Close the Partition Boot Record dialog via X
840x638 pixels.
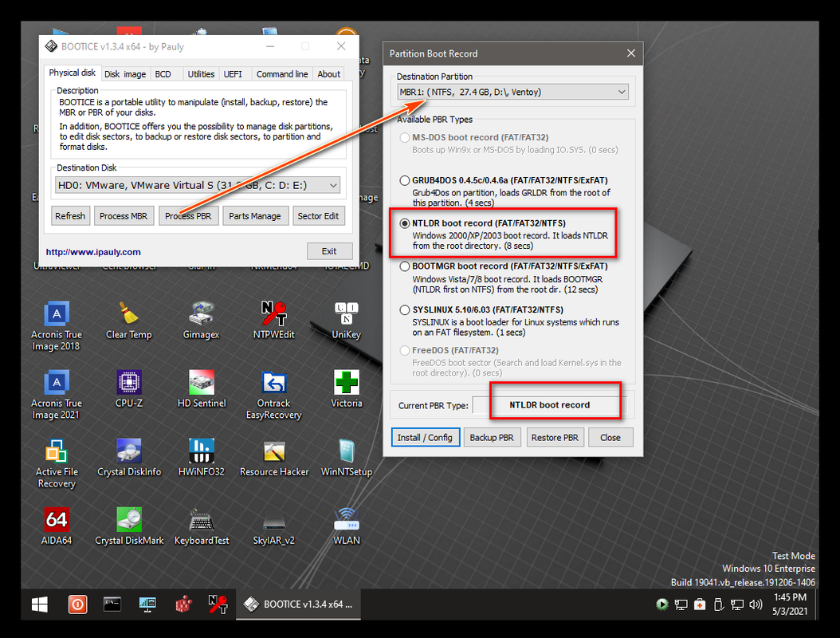point(631,53)
